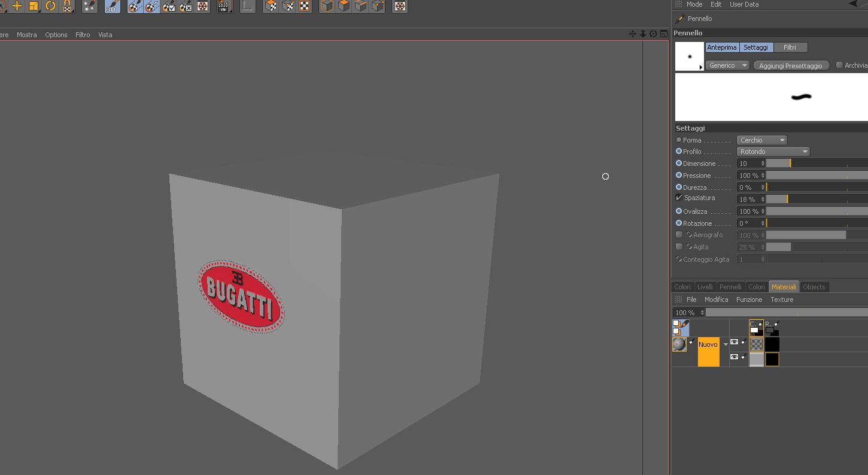Image resolution: width=868 pixels, height=475 pixels.
Task: Click the viewport zoom arrow icon
Action: tap(643, 34)
